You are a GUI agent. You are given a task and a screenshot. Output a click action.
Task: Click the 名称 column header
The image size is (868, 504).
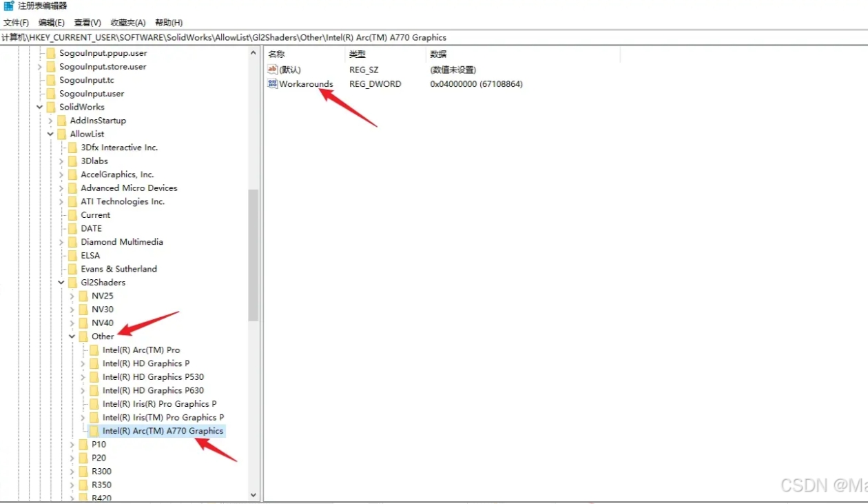point(277,54)
